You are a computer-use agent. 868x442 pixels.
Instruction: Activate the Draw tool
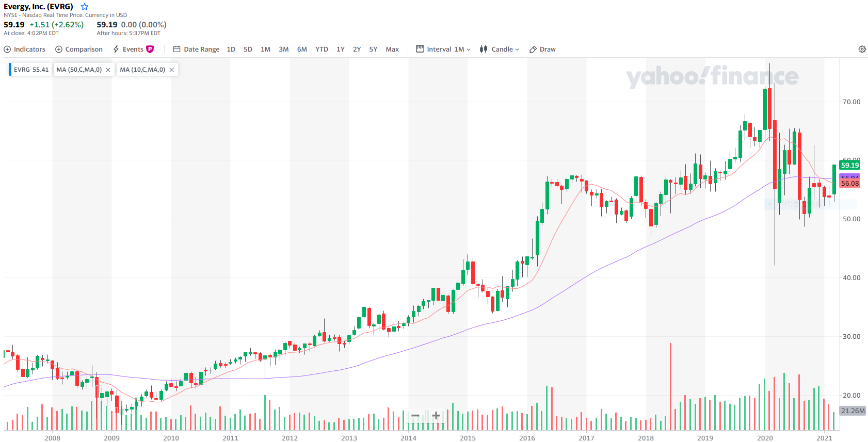click(x=542, y=50)
